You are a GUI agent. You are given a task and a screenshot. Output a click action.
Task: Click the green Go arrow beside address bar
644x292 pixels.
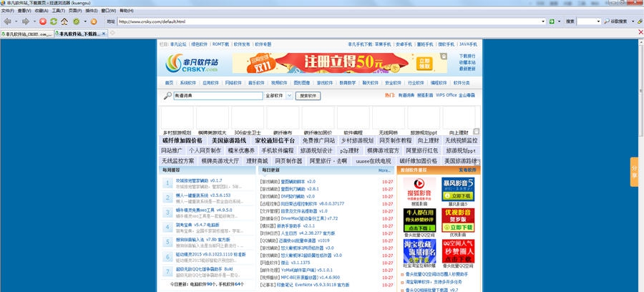pos(552,21)
